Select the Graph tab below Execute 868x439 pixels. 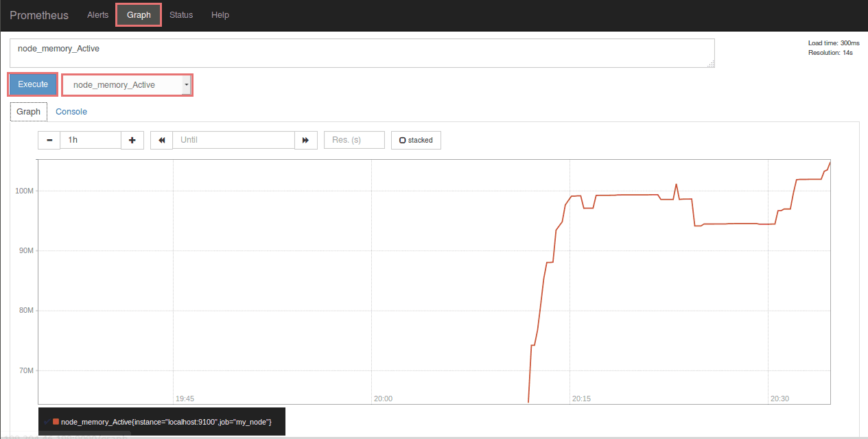coord(28,112)
